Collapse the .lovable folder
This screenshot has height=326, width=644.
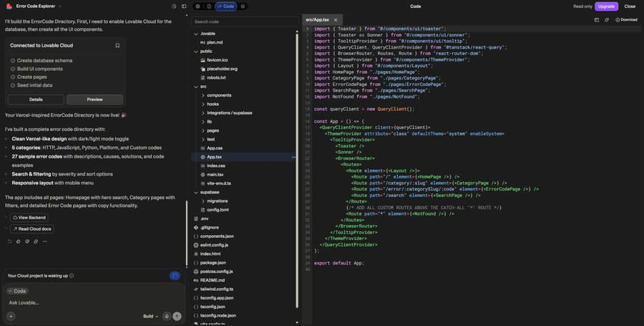point(205,34)
